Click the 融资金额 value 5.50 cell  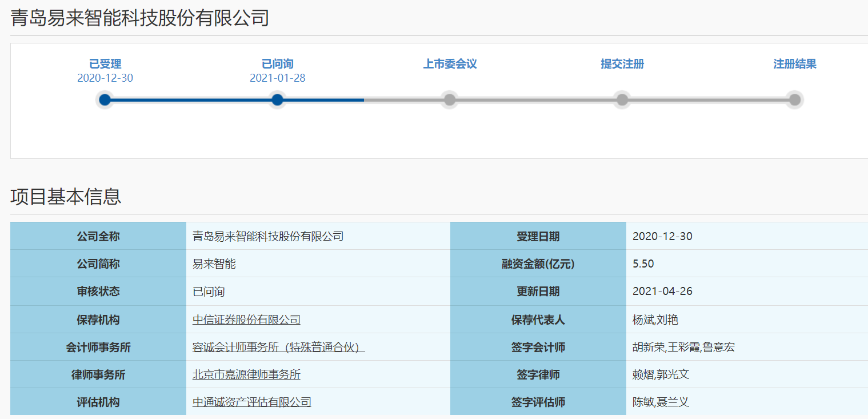pyautogui.click(x=643, y=264)
